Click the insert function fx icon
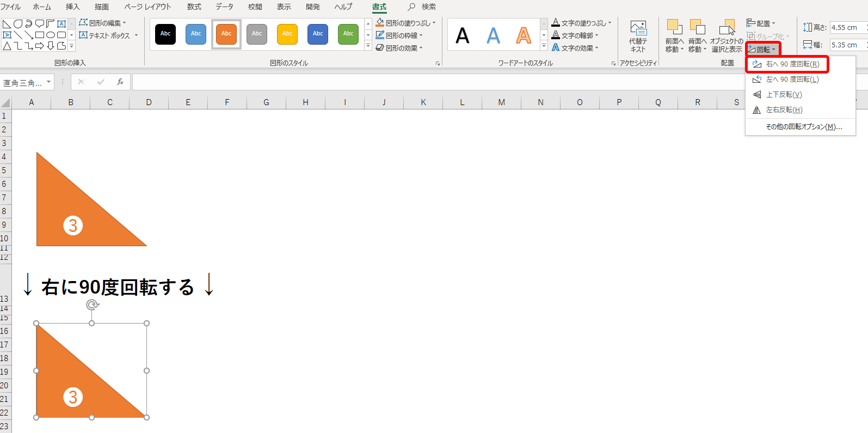The width and height of the screenshot is (868, 433). [x=120, y=82]
